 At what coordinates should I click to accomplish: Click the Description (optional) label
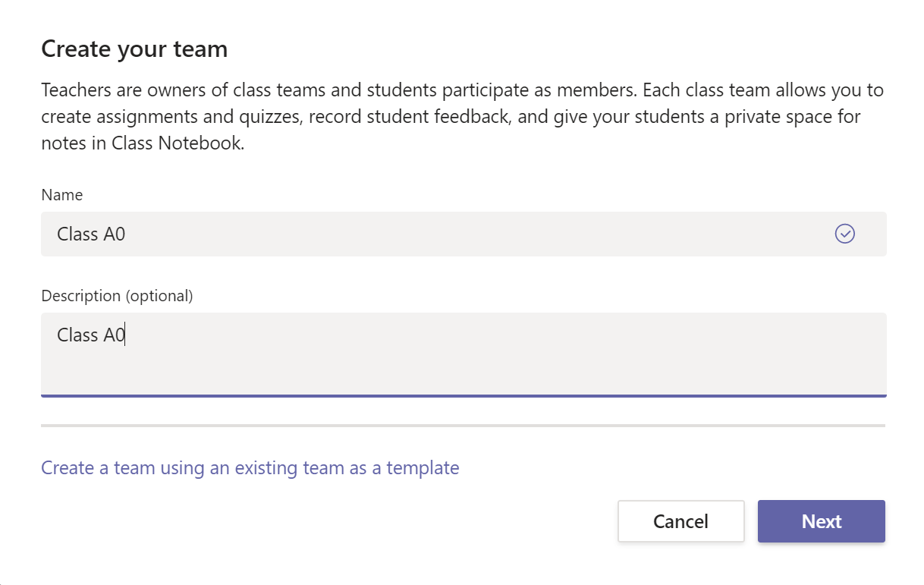click(x=118, y=296)
